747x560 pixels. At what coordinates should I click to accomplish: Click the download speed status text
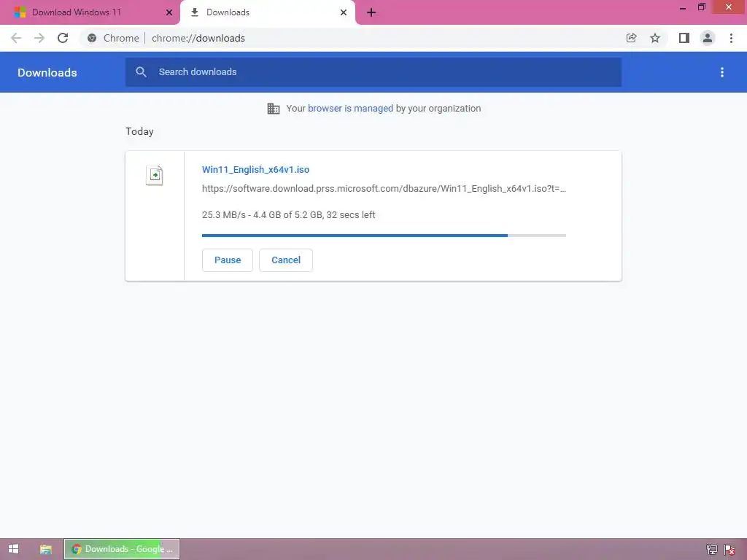[289, 215]
